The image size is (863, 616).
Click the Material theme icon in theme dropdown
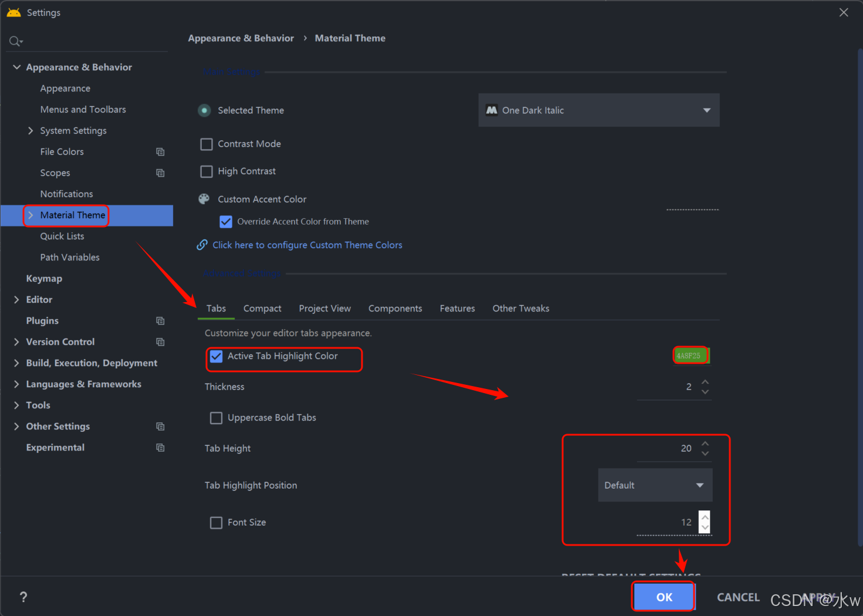click(492, 110)
